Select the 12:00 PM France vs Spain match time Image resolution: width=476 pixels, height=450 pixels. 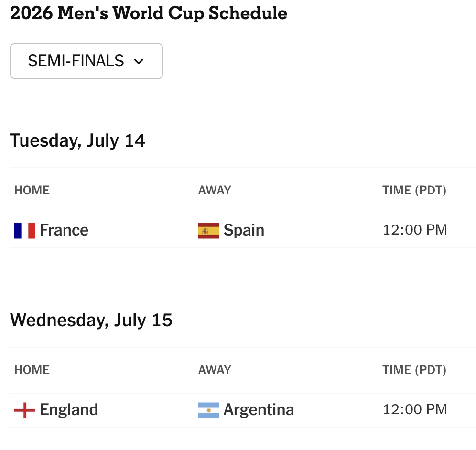(x=415, y=230)
